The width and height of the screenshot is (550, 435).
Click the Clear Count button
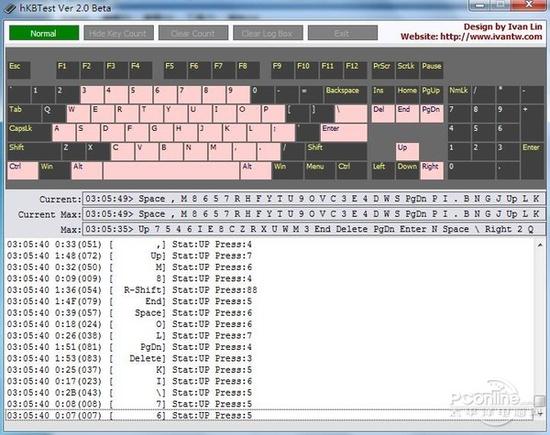[193, 33]
